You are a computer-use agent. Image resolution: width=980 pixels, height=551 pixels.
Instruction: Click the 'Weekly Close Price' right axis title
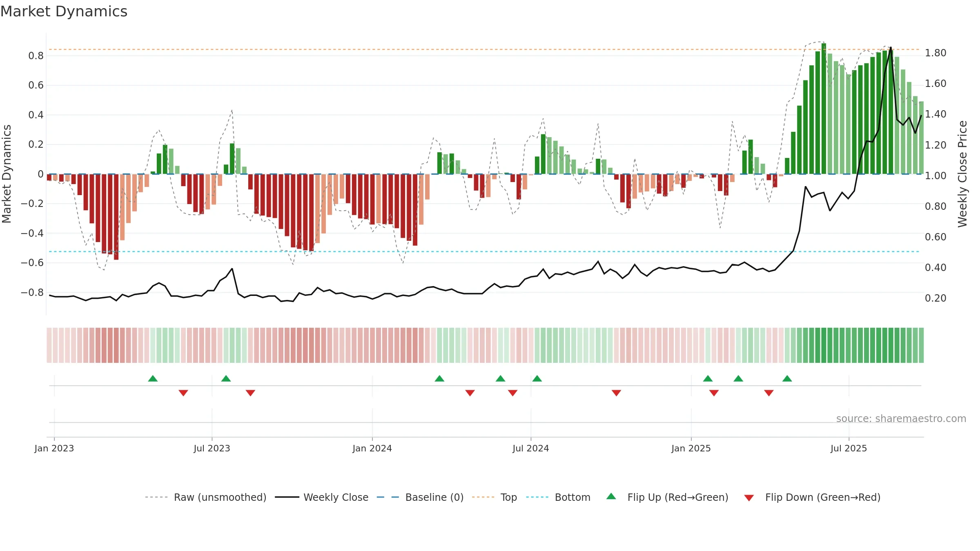(962, 174)
